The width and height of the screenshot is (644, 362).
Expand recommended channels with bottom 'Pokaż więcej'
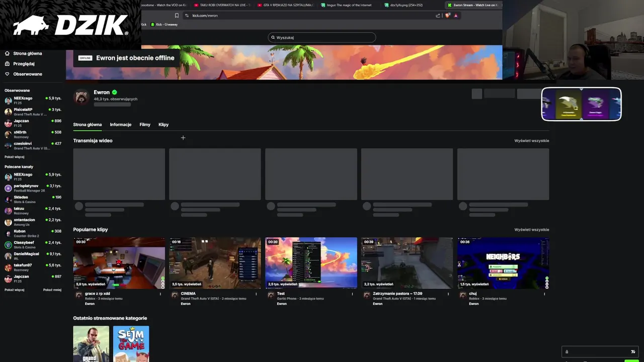pos(15,290)
